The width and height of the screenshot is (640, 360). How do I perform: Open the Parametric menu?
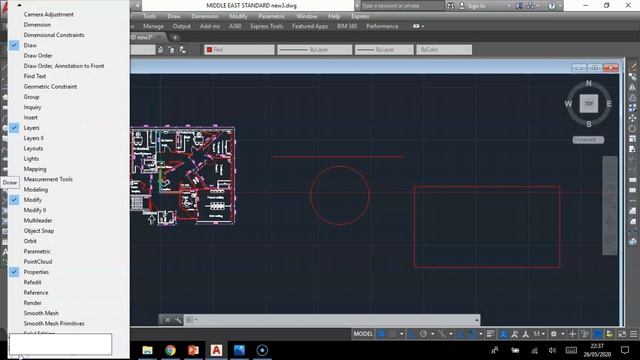click(x=271, y=16)
